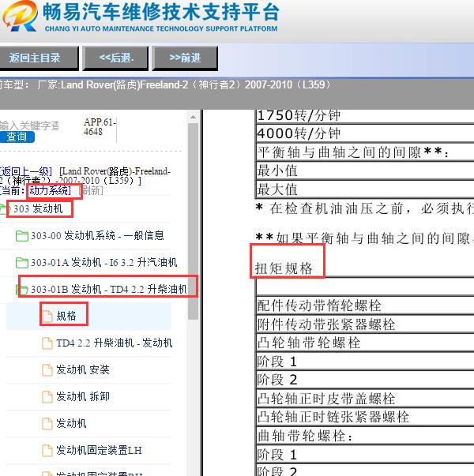This screenshot has width=474, height=476.
Task: Click document icon beside 发动机固定装置LH
Action: click(x=47, y=450)
